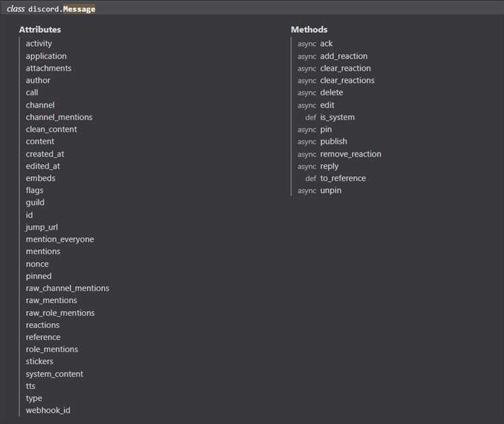504x424 pixels.
Task: Open the stickers attribute link
Action: tap(40, 362)
